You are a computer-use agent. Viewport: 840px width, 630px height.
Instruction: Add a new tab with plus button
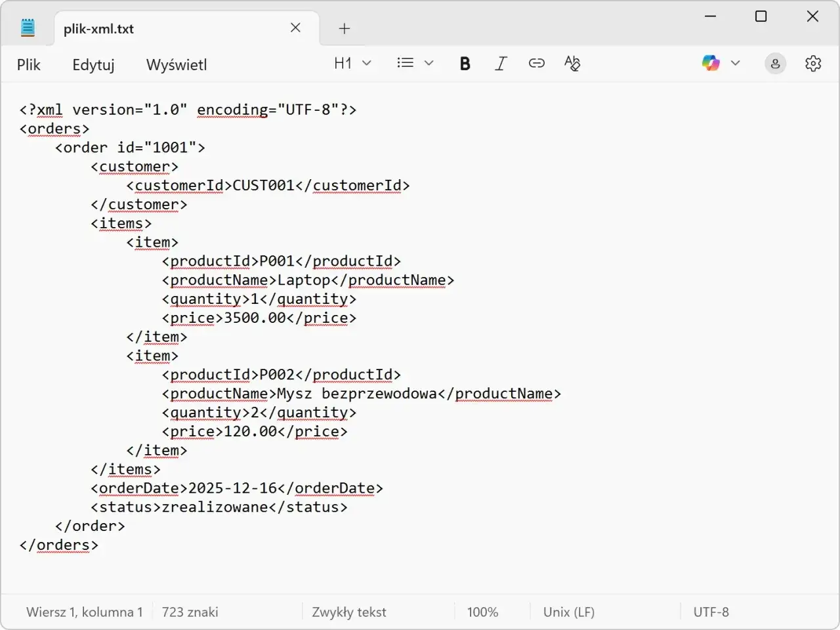click(x=345, y=28)
